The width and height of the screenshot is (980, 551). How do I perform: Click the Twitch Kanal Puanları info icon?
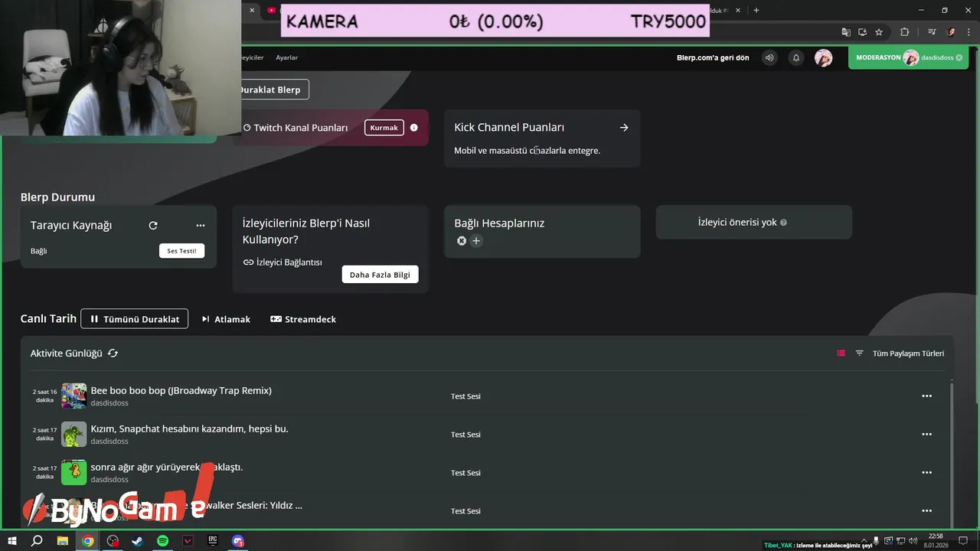414,128
